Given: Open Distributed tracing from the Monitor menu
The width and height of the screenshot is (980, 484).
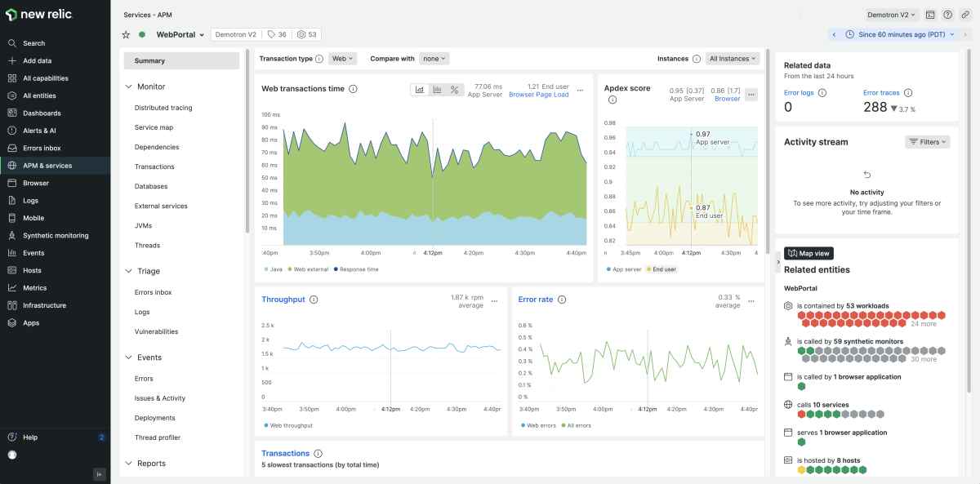Looking at the screenshot, I should pyautogui.click(x=163, y=108).
